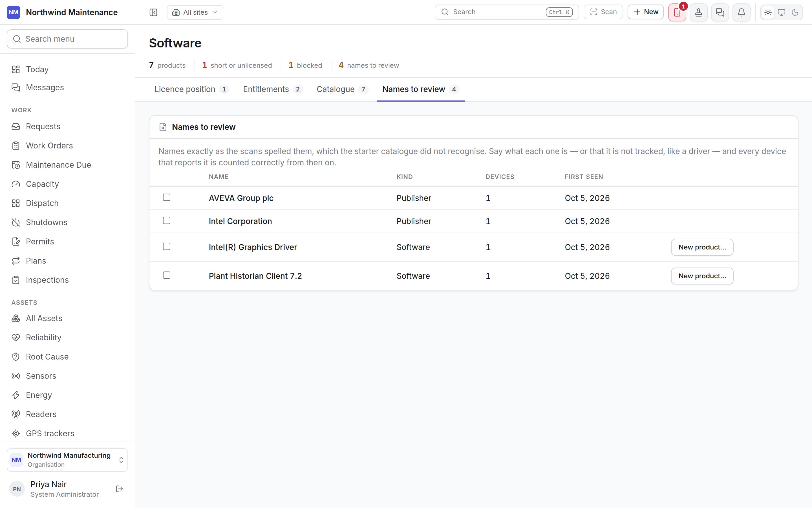Viewport: 812px width, 508px height.
Task: Open the chat messages icon in top bar
Action: pyautogui.click(x=720, y=12)
